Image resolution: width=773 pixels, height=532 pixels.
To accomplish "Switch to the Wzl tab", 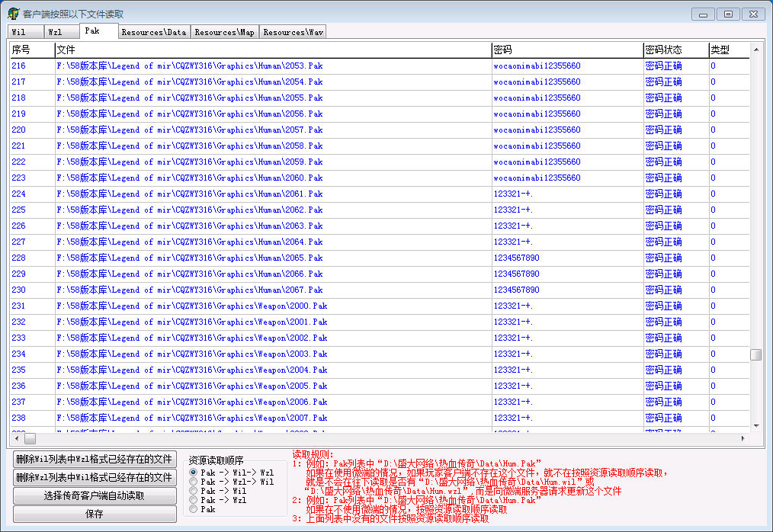I will (62, 32).
